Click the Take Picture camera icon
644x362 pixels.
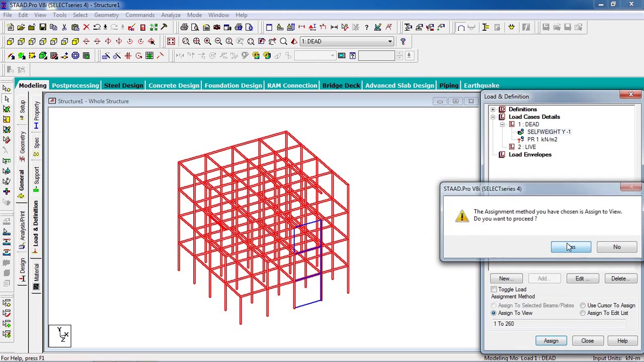(217, 27)
